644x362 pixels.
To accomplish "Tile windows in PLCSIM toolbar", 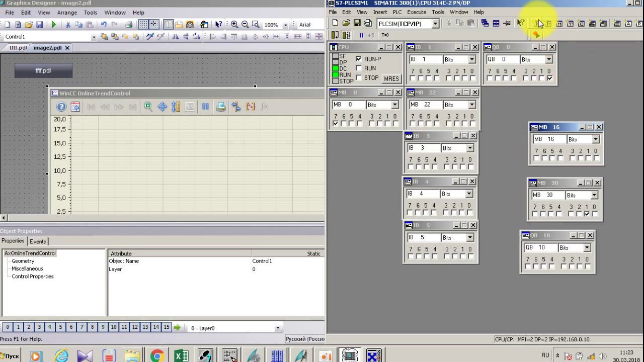I will click(496, 23).
